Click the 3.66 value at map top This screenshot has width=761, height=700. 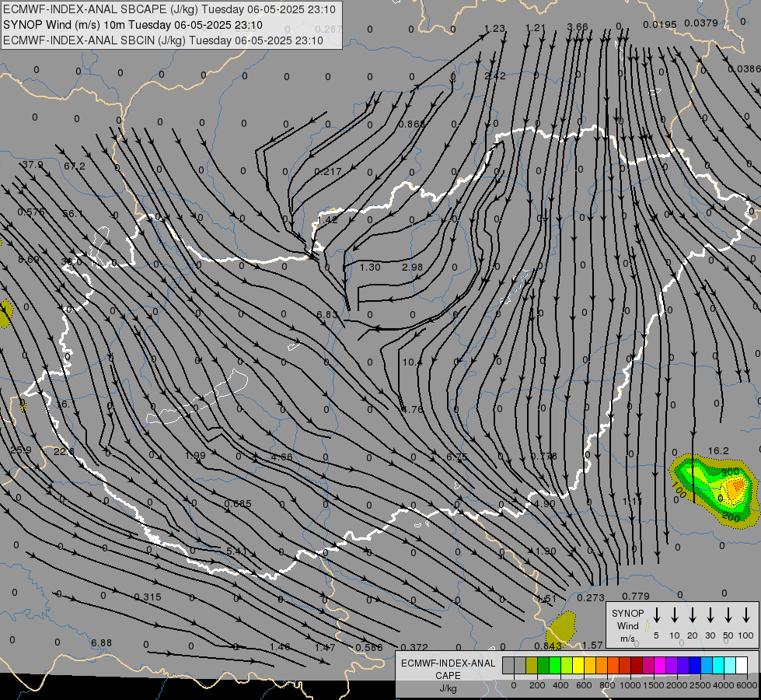578,28
